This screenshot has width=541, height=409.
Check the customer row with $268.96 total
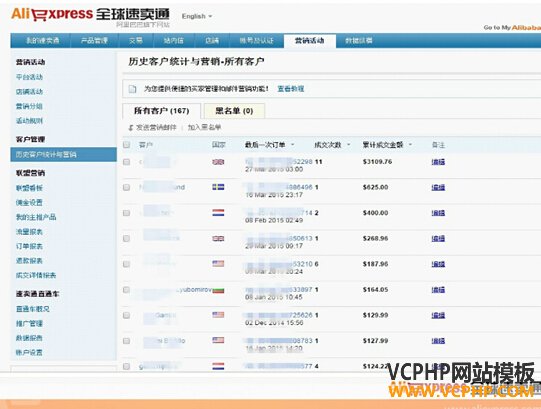[127, 238]
